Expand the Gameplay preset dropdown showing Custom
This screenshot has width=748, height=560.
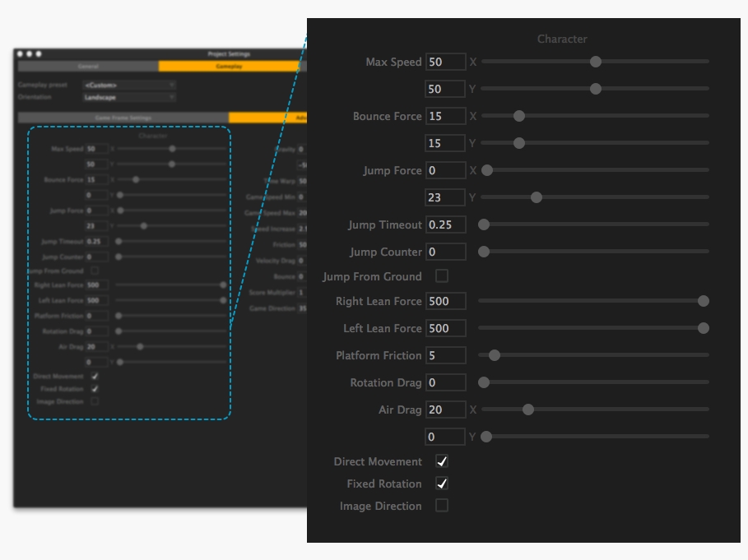[x=129, y=85]
